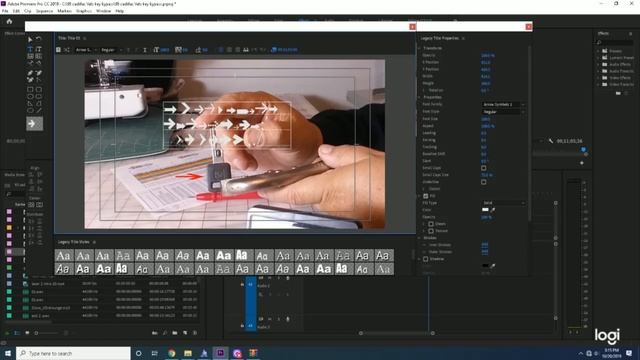Screen dimensions: 640x360
Task: Collapse the Properties section
Action: [420, 97]
